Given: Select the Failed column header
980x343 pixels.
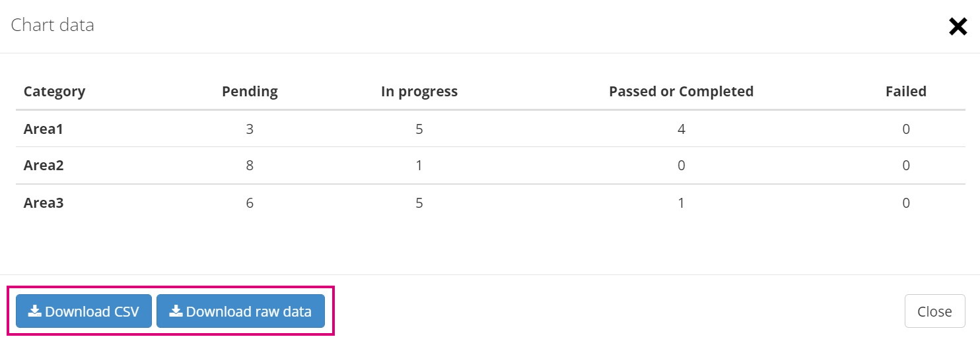Looking at the screenshot, I should click(906, 92).
